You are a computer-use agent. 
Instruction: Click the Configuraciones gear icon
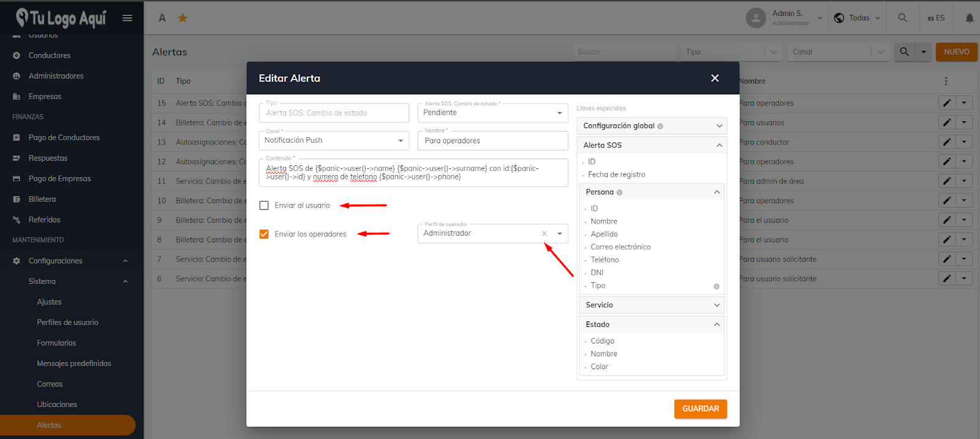(17, 261)
